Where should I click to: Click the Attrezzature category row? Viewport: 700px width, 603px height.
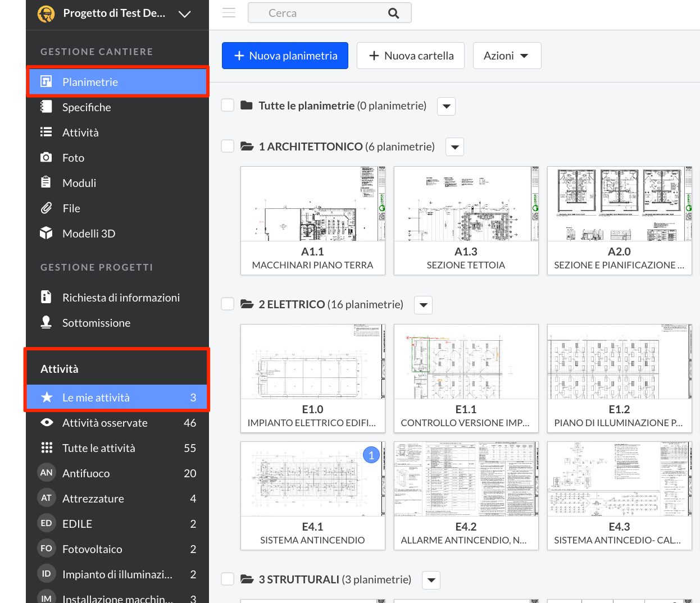click(x=117, y=499)
